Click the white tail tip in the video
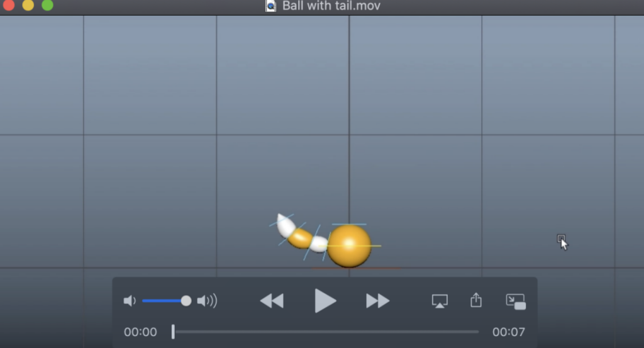 coord(284,224)
